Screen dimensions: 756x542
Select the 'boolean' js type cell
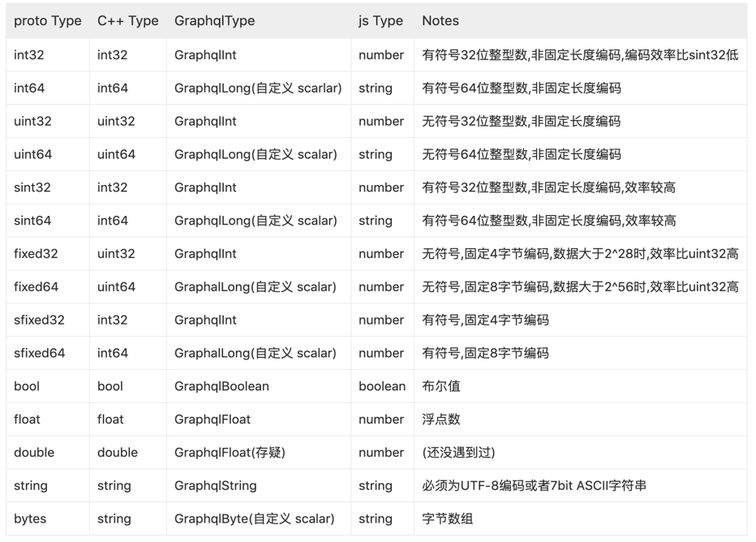(382, 386)
